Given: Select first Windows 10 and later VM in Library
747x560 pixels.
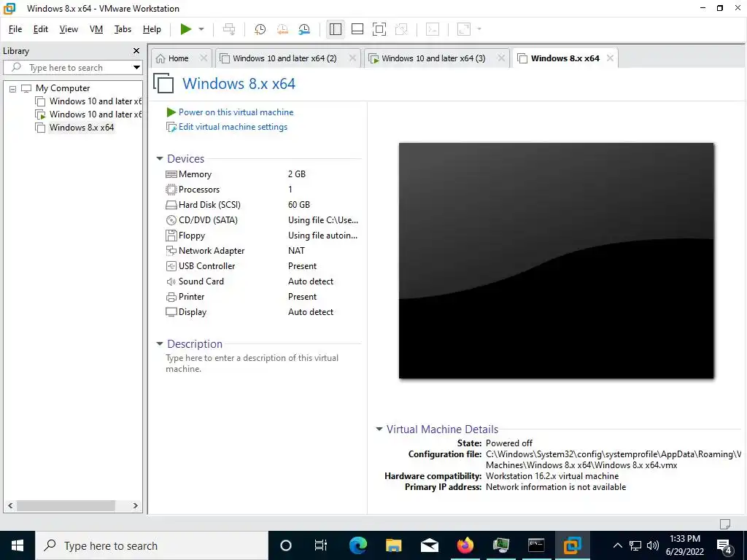Looking at the screenshot, I should 96,101.
